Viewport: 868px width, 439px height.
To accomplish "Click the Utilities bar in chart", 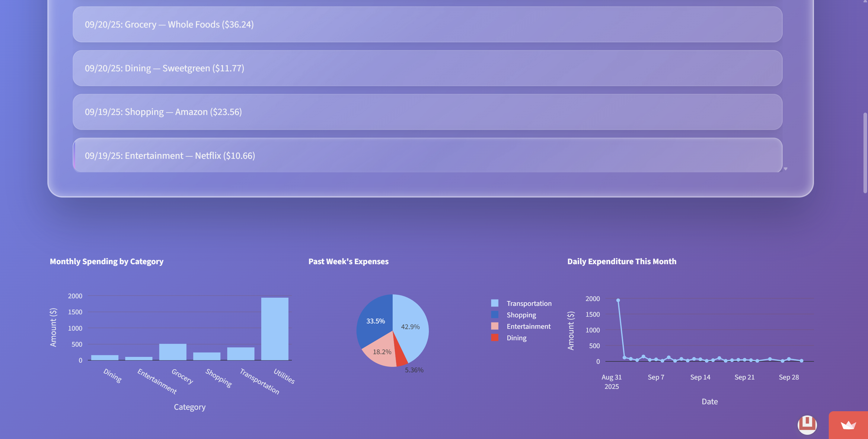I will pyautogui.click(x=275, y=329).
